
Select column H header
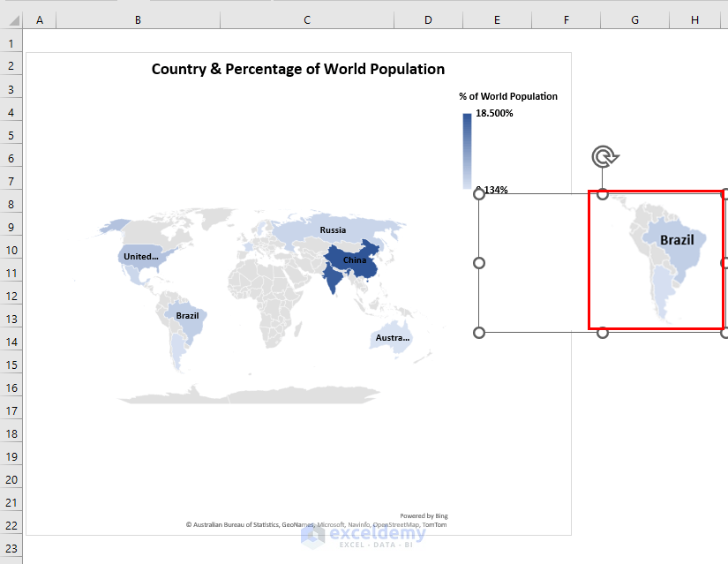tap(695, 20)
